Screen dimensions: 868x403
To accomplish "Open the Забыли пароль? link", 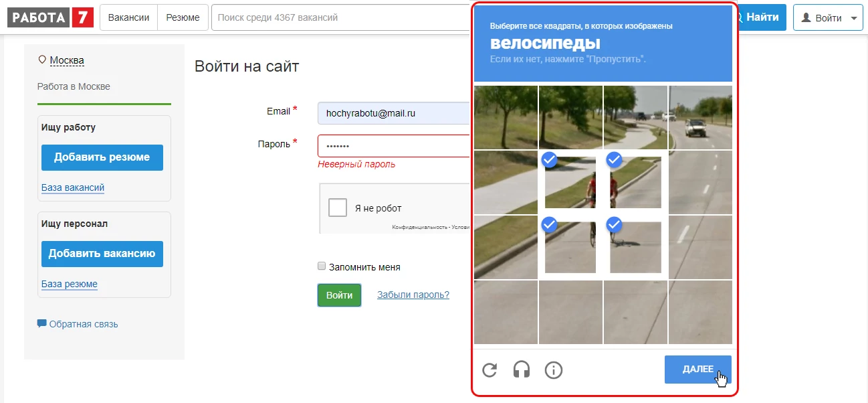I will [413, 295].
